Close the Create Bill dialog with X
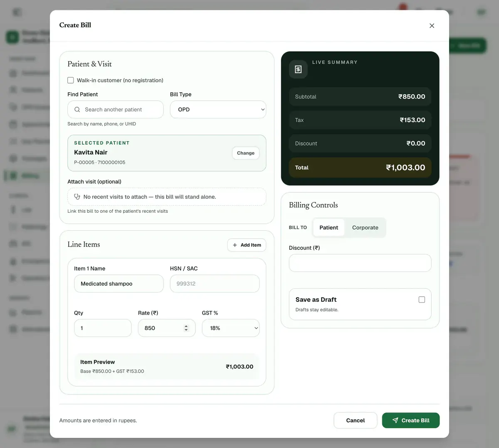The image size is (499, 448). click(x=432, y=26)
